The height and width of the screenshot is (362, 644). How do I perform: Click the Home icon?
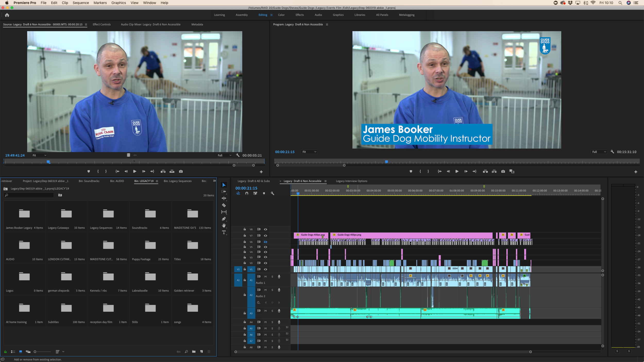point(7,15)
